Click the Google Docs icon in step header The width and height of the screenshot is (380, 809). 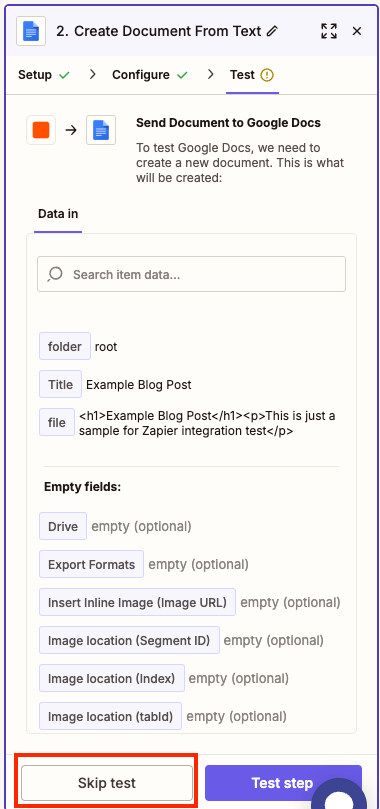click(x=31, y=31)
